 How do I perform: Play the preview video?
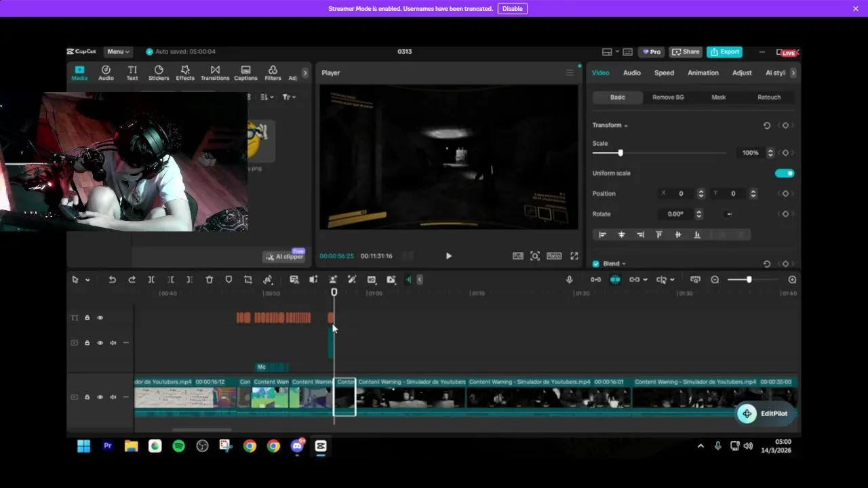[448, 256]
